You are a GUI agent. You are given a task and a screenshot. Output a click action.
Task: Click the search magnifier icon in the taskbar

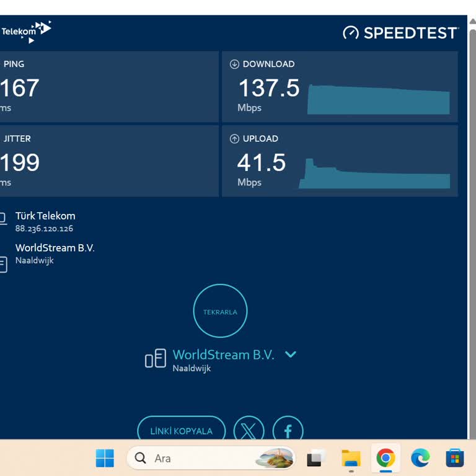[x=140, y=458]
